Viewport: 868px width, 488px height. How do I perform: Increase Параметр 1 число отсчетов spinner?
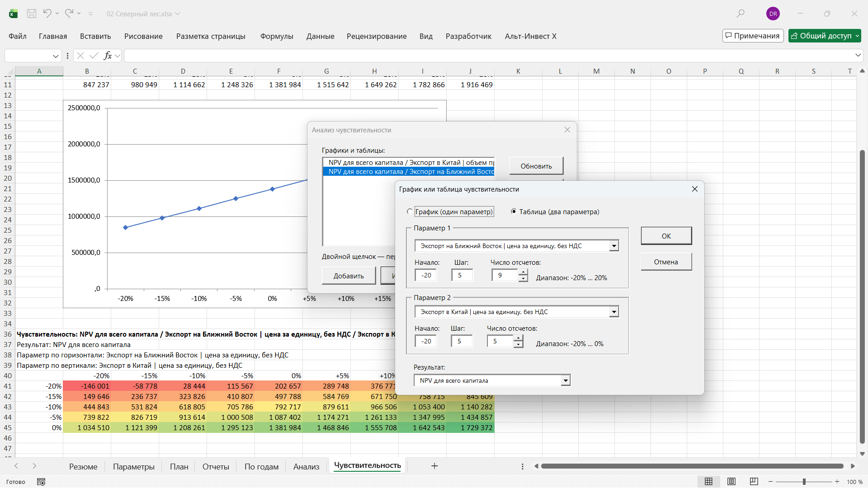tap(523, 272)
